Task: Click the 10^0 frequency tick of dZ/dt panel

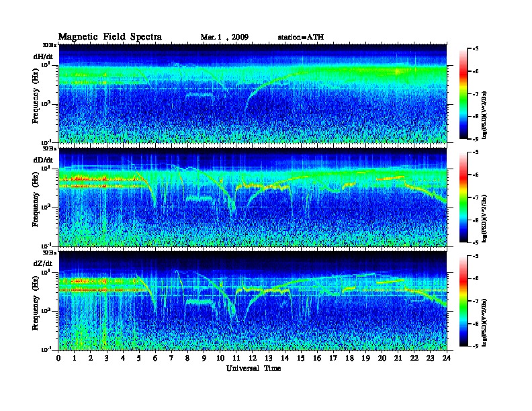Action: point(46,310)
